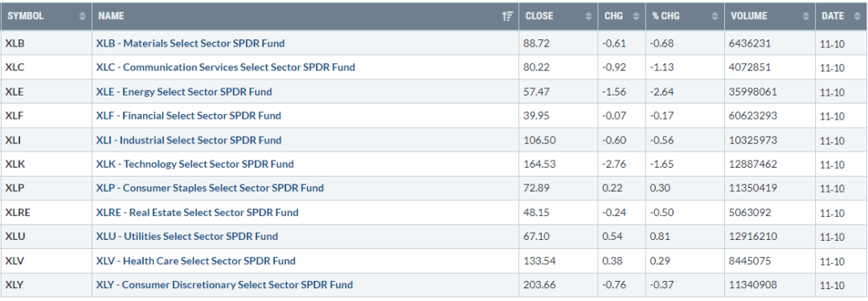Click the SYMBOL column header text
The height and width of the screenshot is (301, 868).
[x=26, y=16]
